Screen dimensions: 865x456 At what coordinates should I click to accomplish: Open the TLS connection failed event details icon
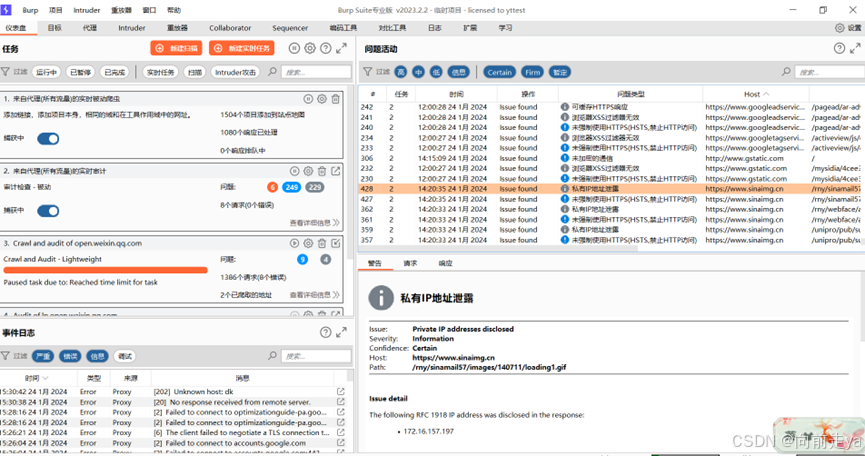[340, 433]
